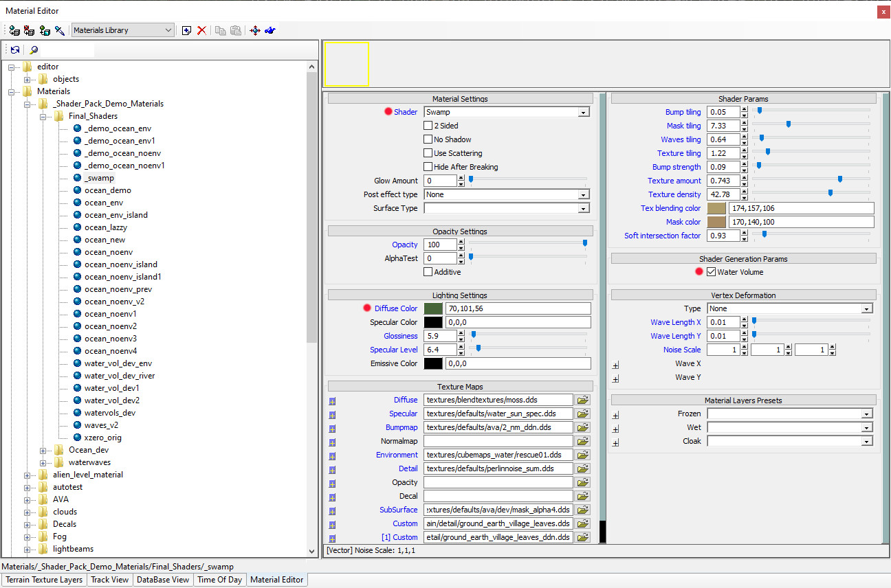Click the Diffuse Color green swatch
This screenshot has width=891, height=588.
click(x=433, y=308)
